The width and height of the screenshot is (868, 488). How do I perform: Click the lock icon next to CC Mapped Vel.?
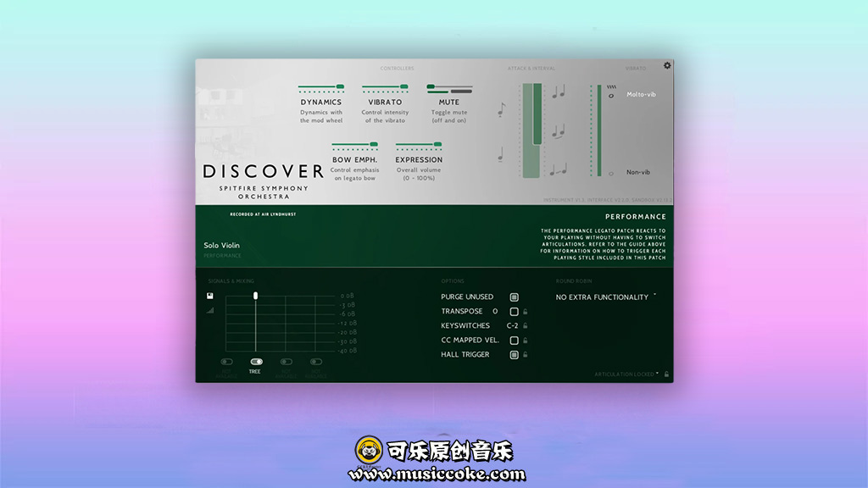click(x=526, y=341)
